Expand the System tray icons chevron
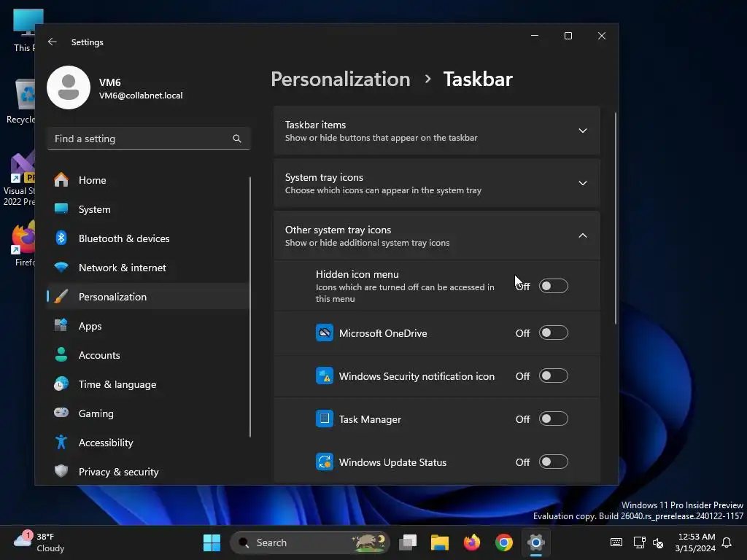Viewport: 747px width, 560px height. click(x=583, y=183)
